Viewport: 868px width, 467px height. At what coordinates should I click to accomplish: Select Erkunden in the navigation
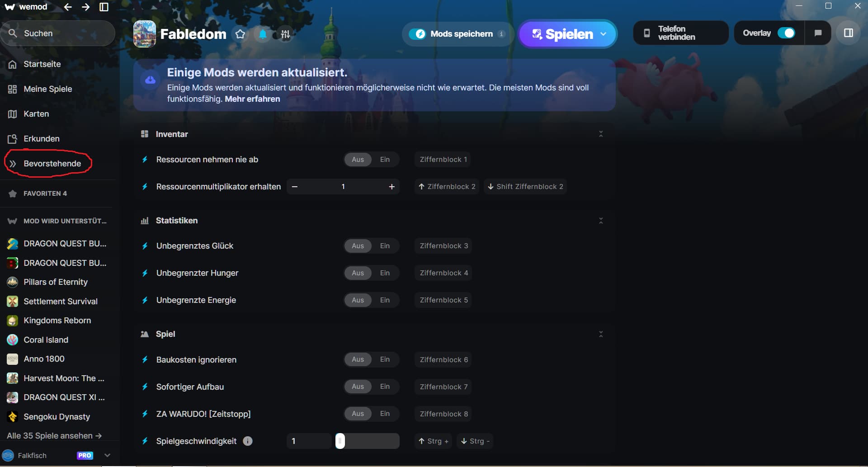41,138
